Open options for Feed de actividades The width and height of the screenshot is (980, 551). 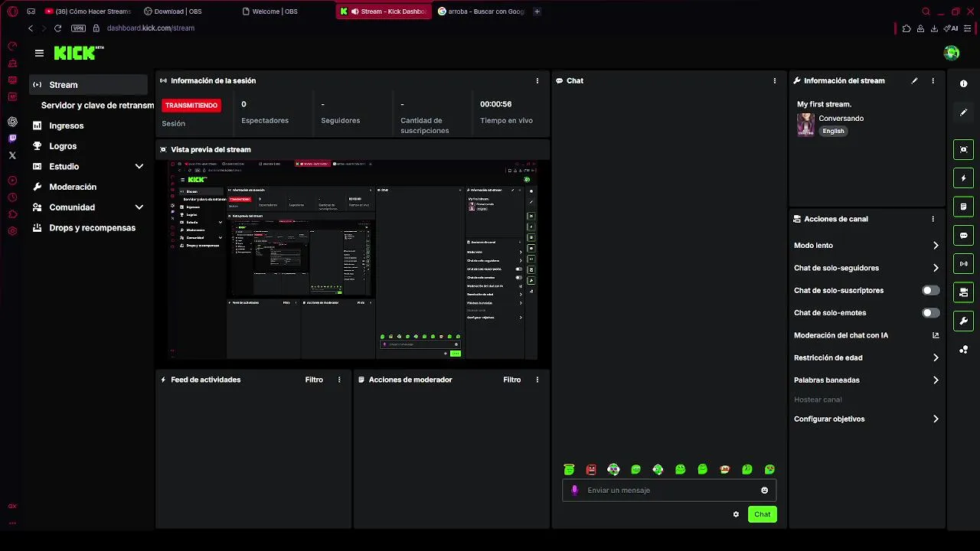(339, 380)
